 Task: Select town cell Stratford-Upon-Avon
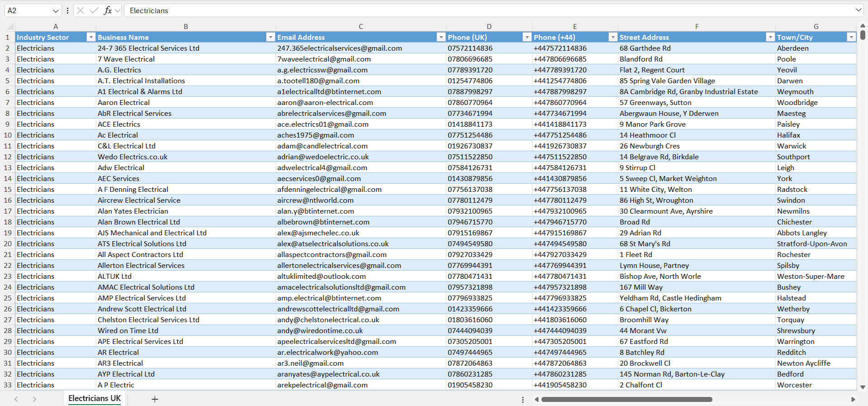(x=816, y=244)
